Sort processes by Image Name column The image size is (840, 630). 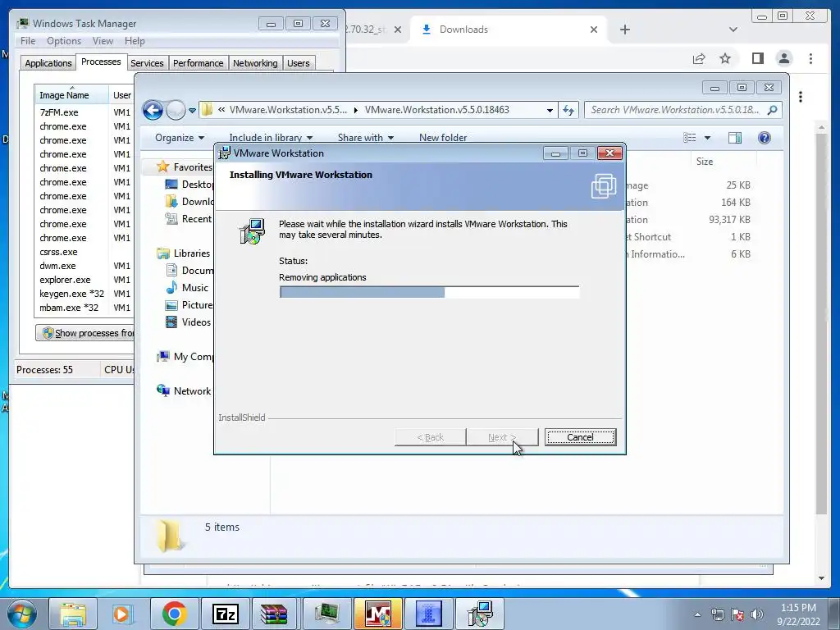[x=71, y=95]
